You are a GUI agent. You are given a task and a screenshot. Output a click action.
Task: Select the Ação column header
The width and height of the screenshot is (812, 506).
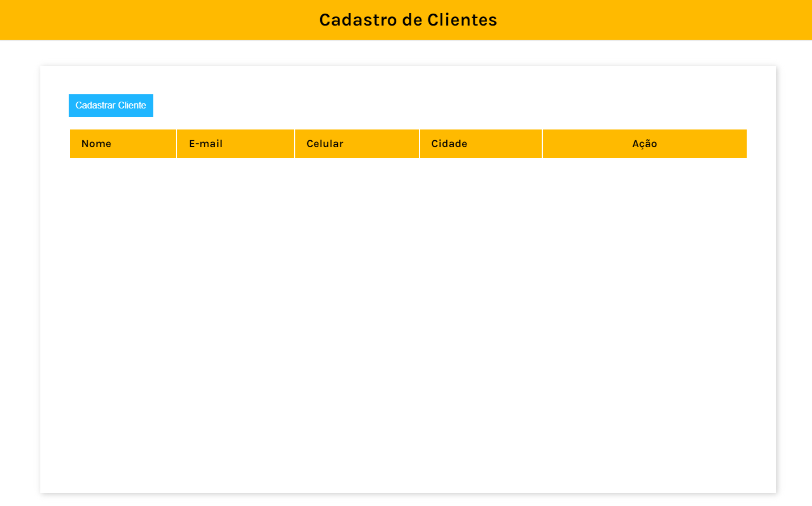click(x=644, y=144)
